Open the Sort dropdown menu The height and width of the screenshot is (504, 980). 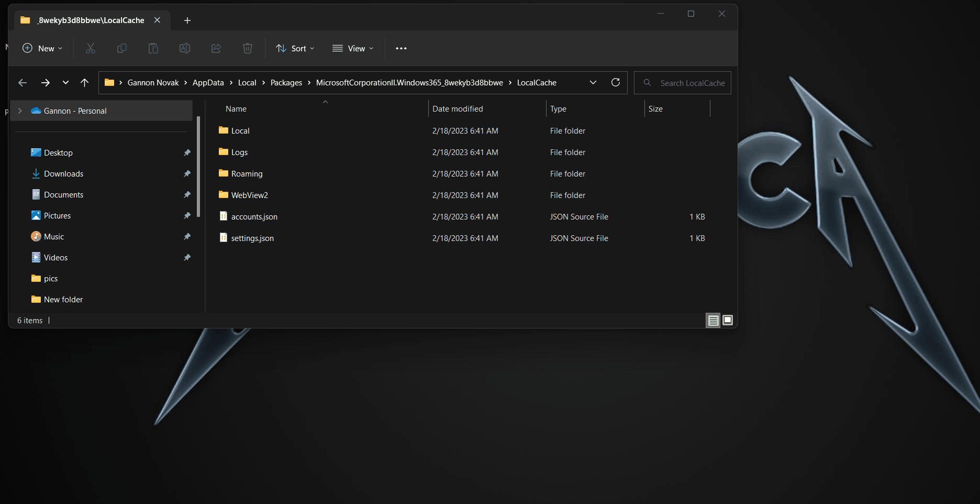[x=295, y=48]
